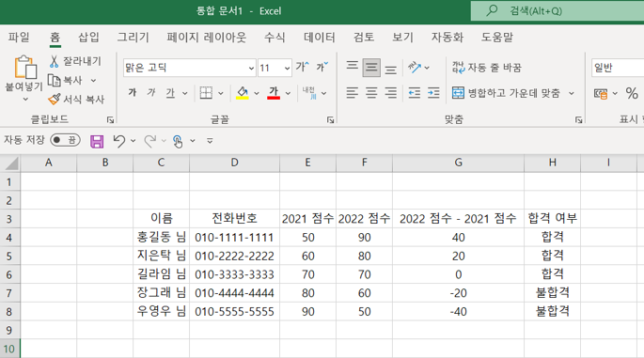Align text to top
The image size is (644, 358).
click(x=352, y=66)
